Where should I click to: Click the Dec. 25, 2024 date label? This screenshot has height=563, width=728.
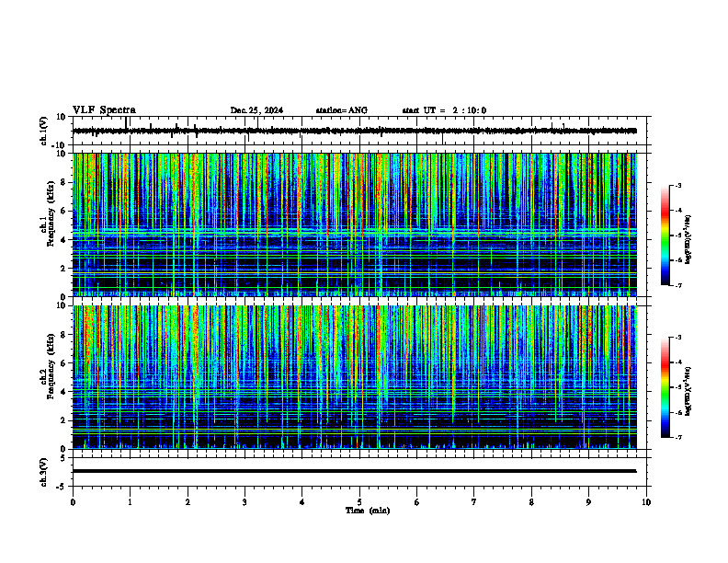[256, 110]
